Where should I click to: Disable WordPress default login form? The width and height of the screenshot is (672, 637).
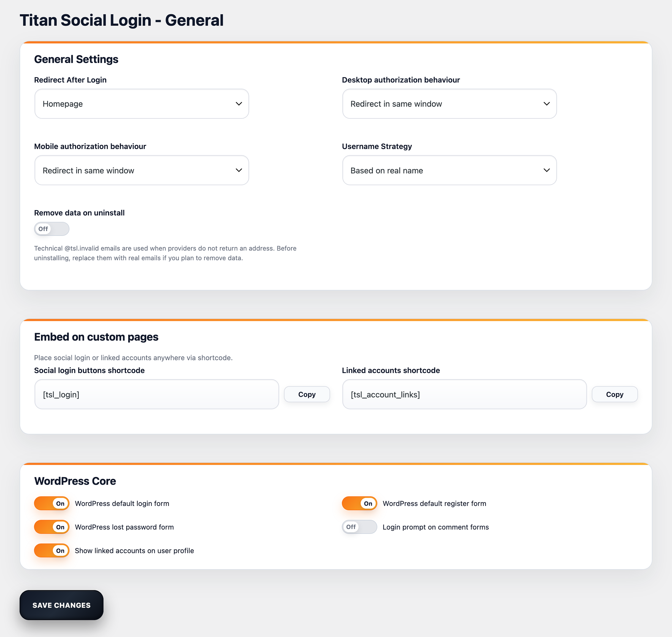click(51, 503)
